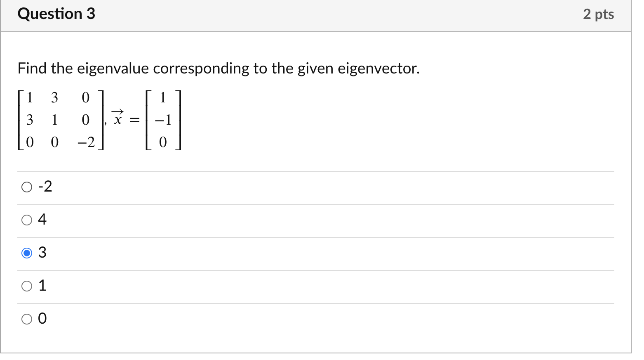Click the eigenvalue question prompt text
Viewport: 644px width, 360px height.
(219, 69)
